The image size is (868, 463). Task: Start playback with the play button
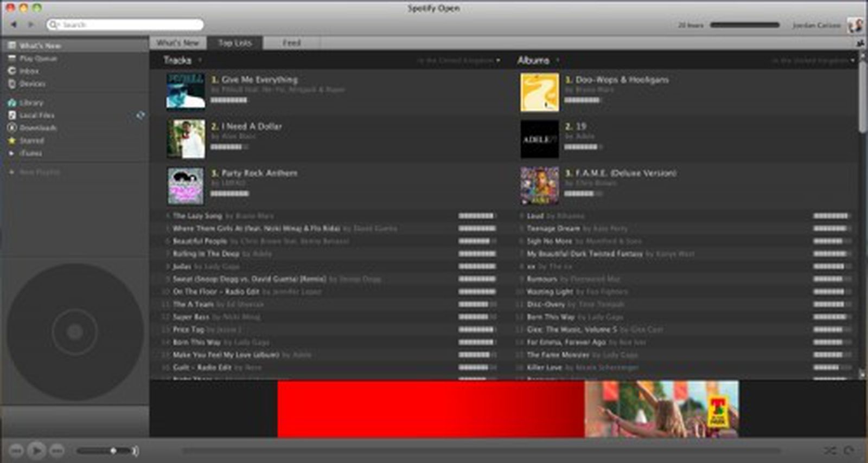coord(36,451)
